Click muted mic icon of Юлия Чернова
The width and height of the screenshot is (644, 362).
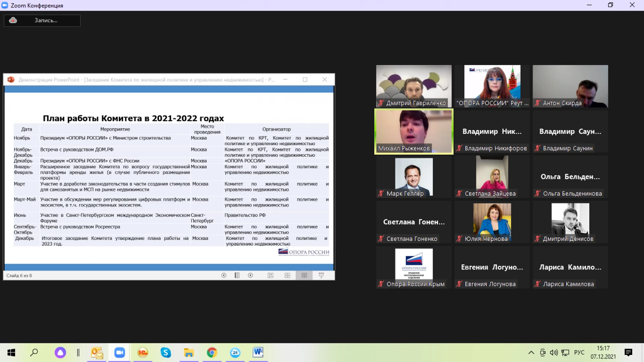point(459,239)
